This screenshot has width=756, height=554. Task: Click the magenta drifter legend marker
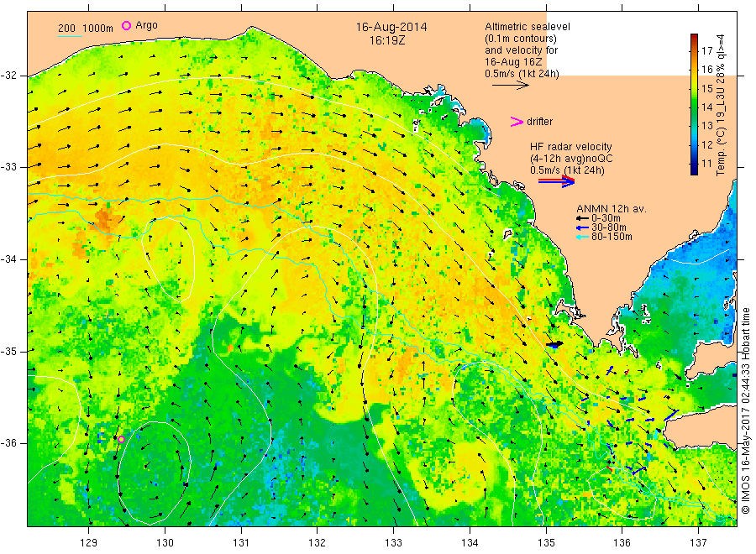pyautogui.click(x=517, y=122)
